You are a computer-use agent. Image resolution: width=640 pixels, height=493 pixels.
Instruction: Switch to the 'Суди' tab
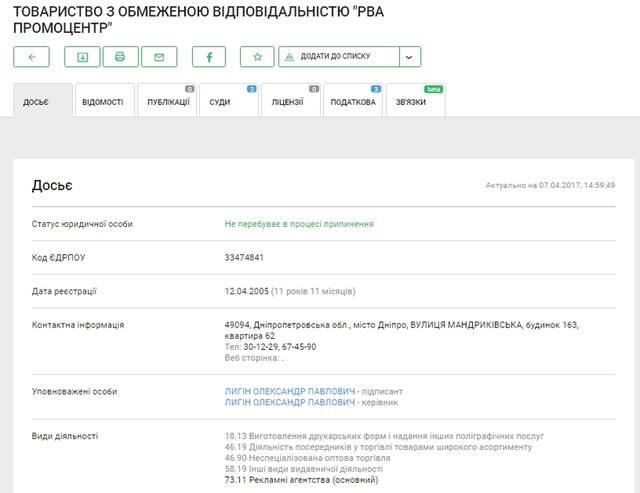[227, 102]
